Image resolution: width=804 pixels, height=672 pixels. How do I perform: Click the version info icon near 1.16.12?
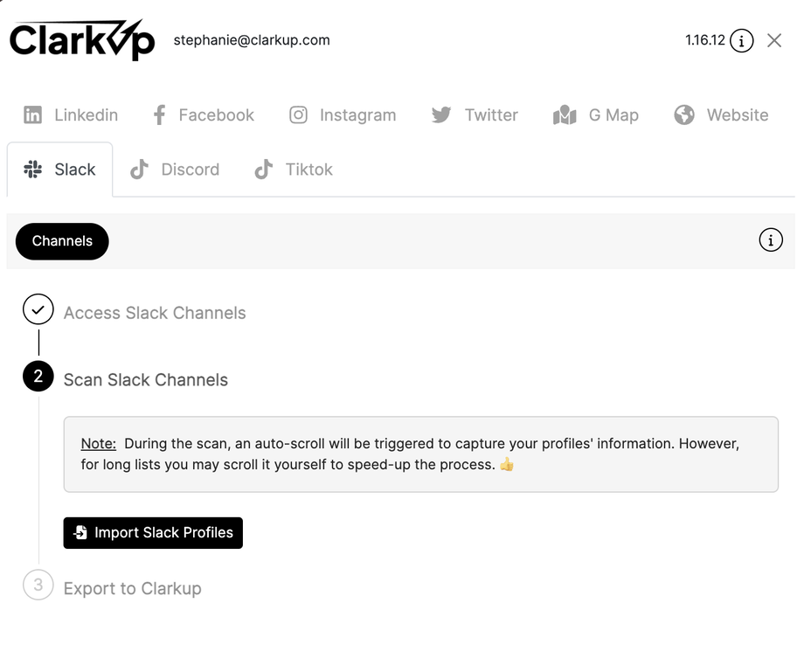pyautogui.click(x=741, y=40)
